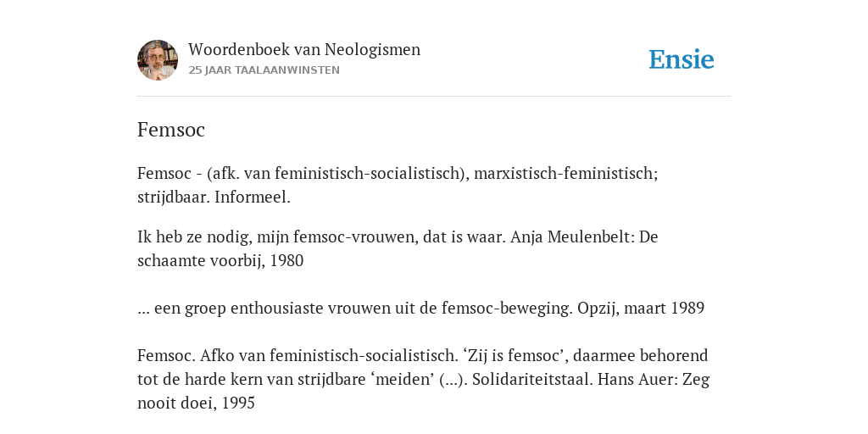Screen dimensions: 868x434
Task: Click the 'Zij is femsoc' quotation line
Action: [x=422, y=355]
